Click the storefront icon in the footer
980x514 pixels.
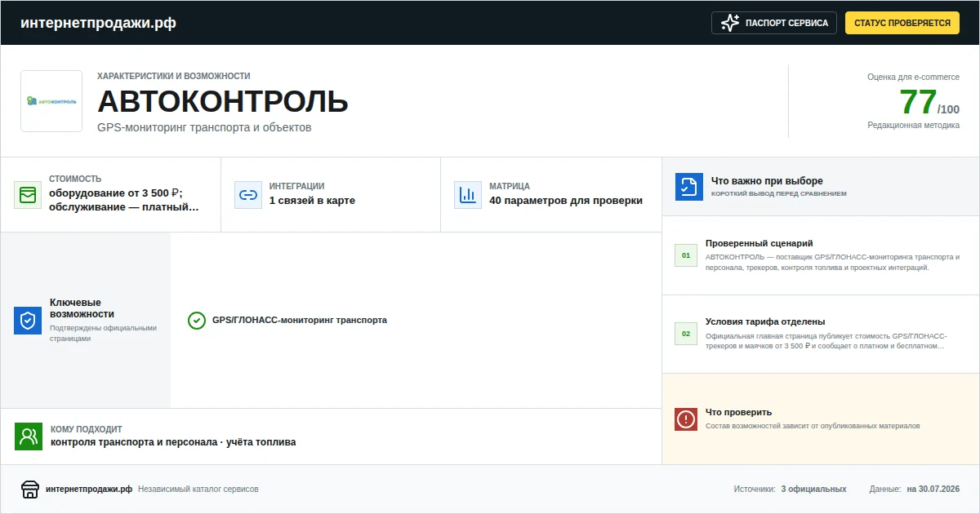(30, 490)
